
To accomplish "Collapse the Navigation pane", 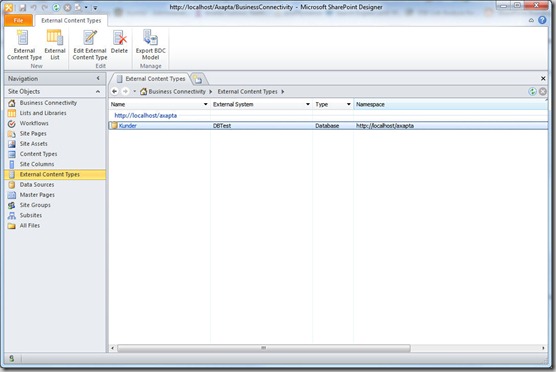I will coord(98,78).
